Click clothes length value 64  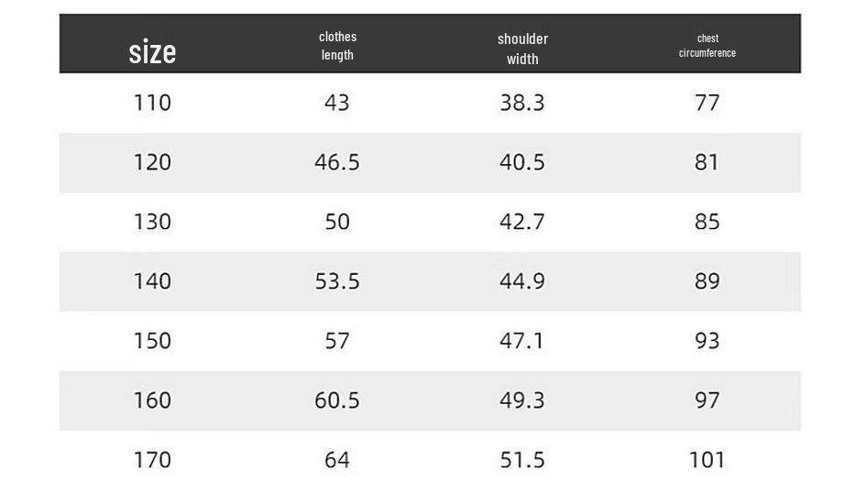click(x=337, y=459)
